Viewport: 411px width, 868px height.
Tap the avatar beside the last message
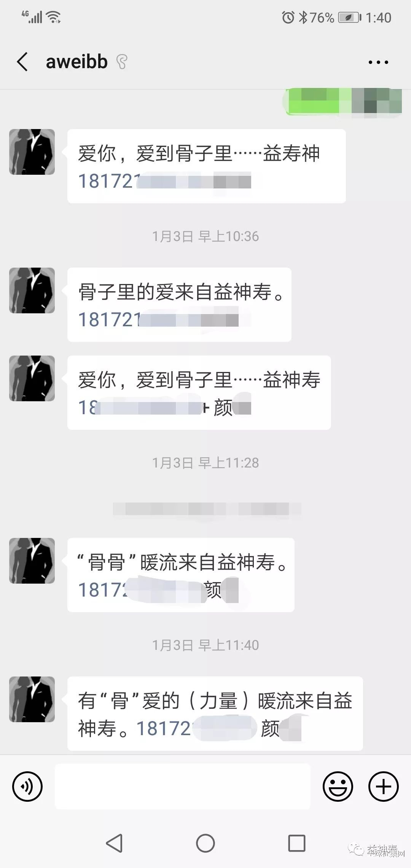coord(32,699)
